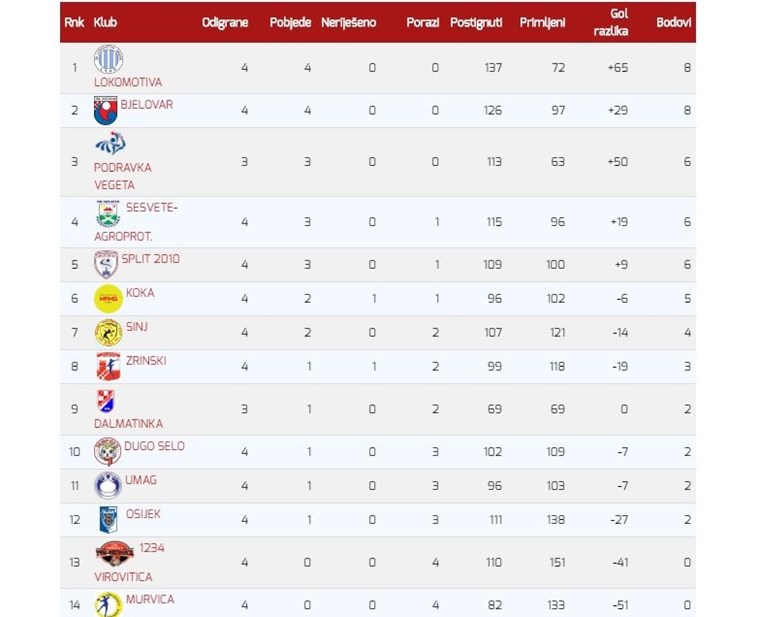
Task: Click the Dugo Selo club badge
Action: point(107,452)
